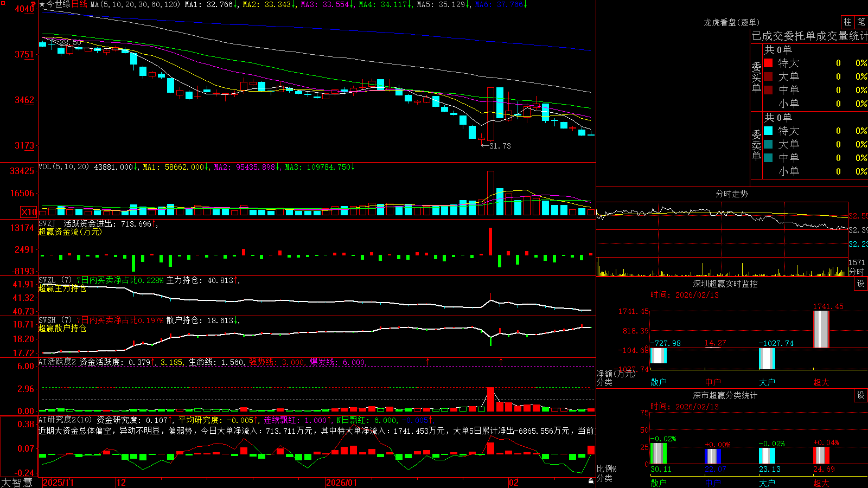Click the 今世缘 stock name label

[x=59, y=4]
